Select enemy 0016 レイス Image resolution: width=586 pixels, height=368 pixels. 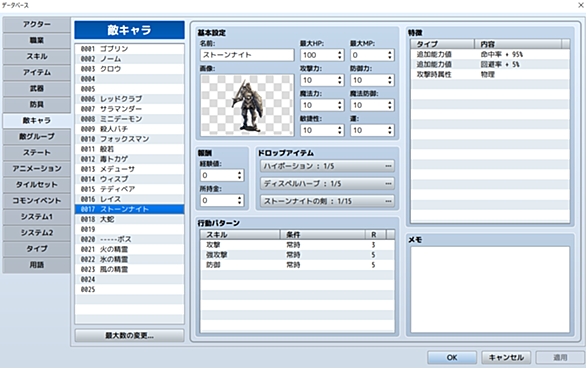[129, 200]
